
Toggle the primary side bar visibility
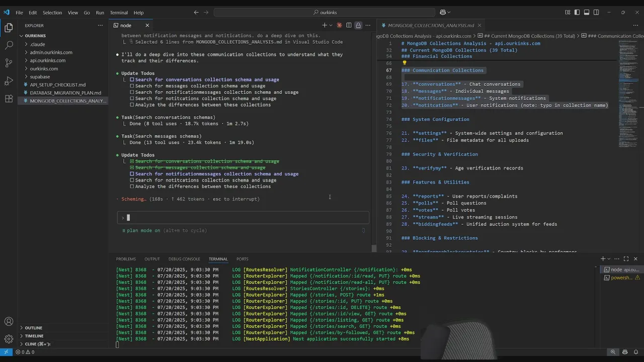[577, 13]
